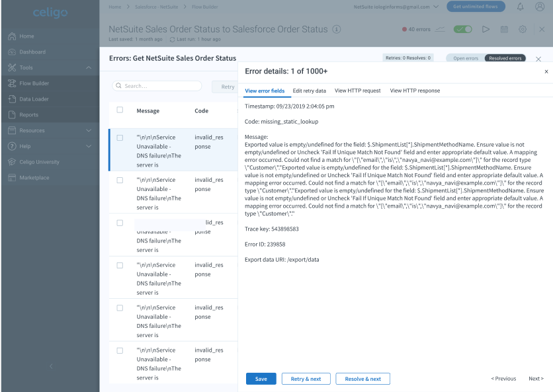Viewport: 553px width, 392px height.
Task: Close the Error details panel
Action: [546, 71]
